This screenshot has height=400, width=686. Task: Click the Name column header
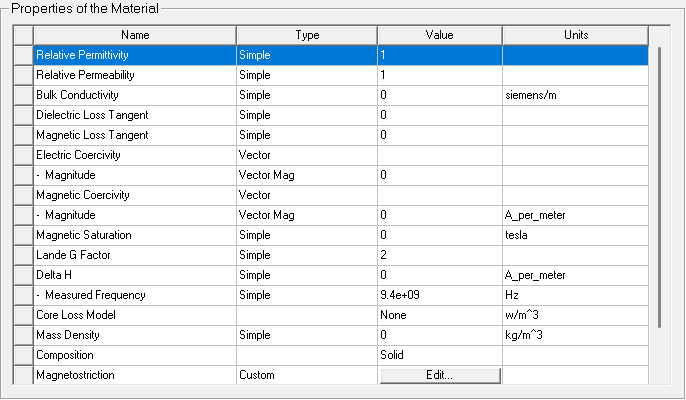click(x=135, y=35)
